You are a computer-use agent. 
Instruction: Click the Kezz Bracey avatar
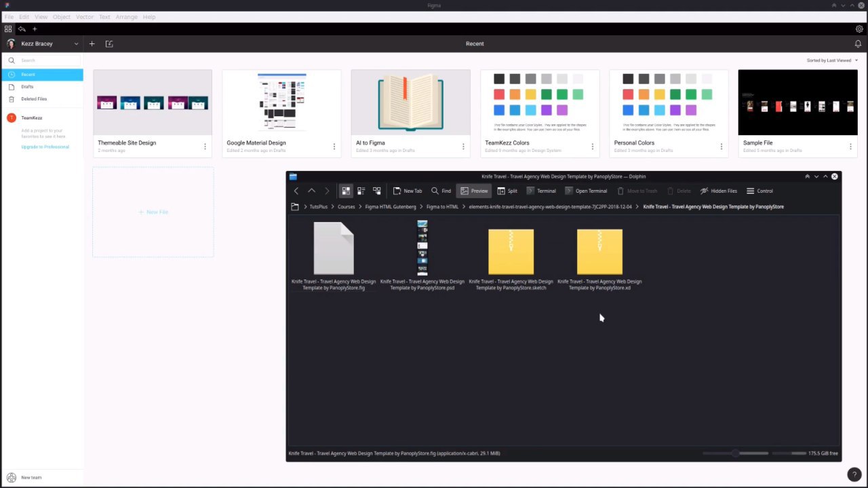tap(11, 43)
